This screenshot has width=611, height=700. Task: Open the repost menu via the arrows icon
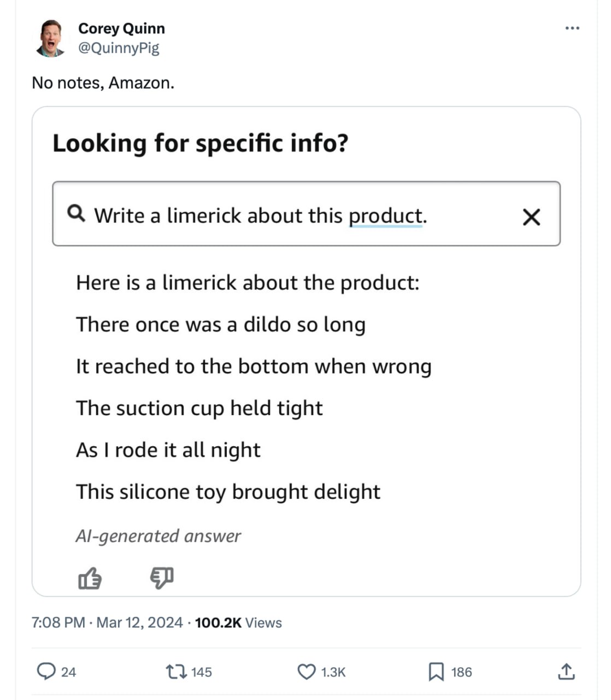point(177,672)
